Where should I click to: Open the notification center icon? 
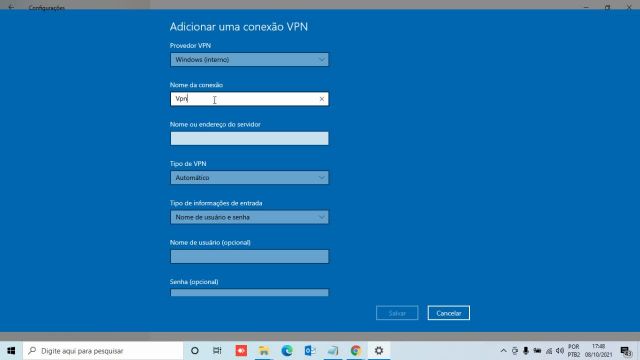pos(626,351)
